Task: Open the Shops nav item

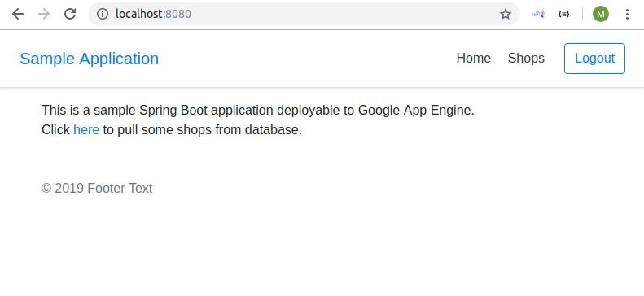Action: pyautogui.click(x=526, y=59)
